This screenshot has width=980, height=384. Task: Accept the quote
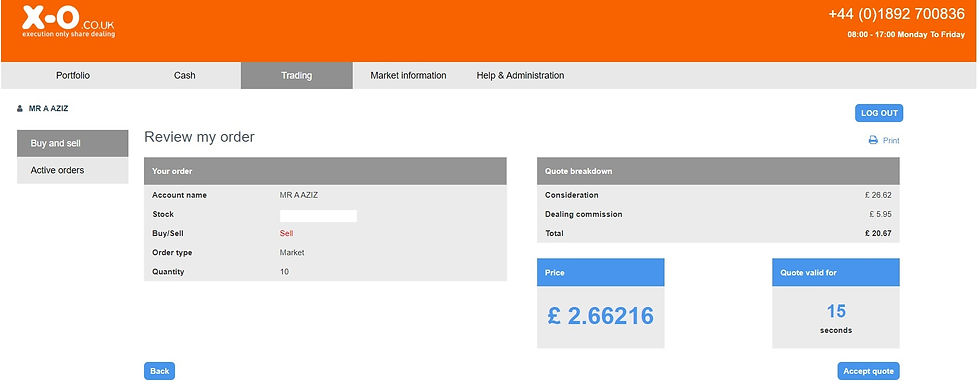[869, 371]
